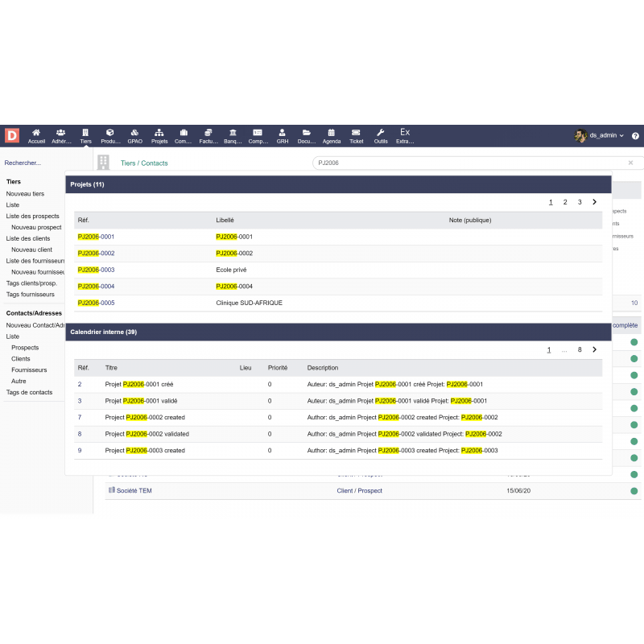Open the Société TEM link
644x644 pixels.
click(134, 490)
